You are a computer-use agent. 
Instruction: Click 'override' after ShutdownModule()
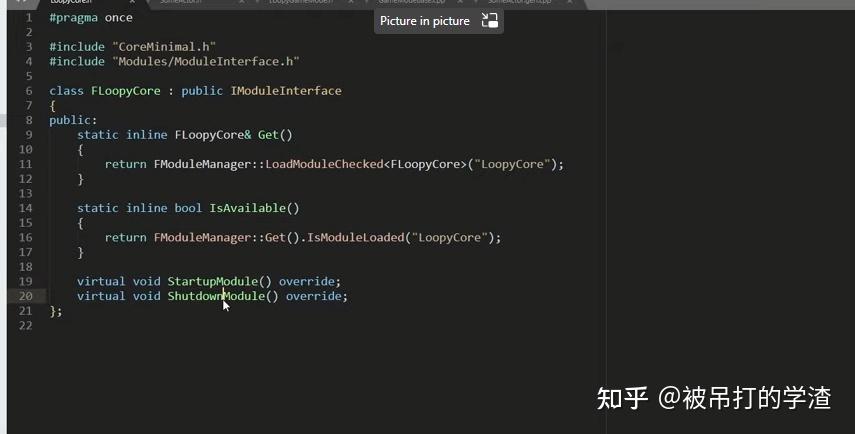(x=314, y=296)
